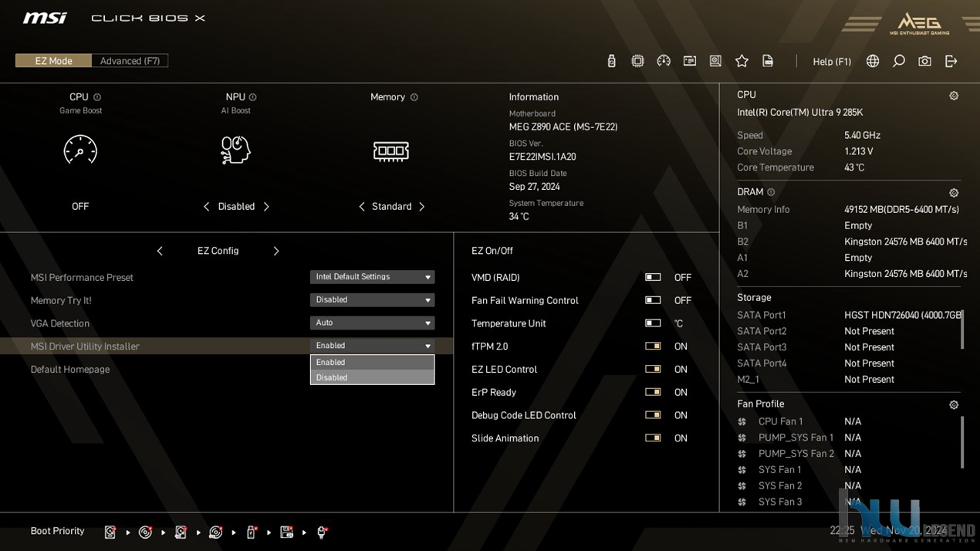Viewport: 980px width, 551px height.
Task: Click the log file document icon
Action: (768, 61)
